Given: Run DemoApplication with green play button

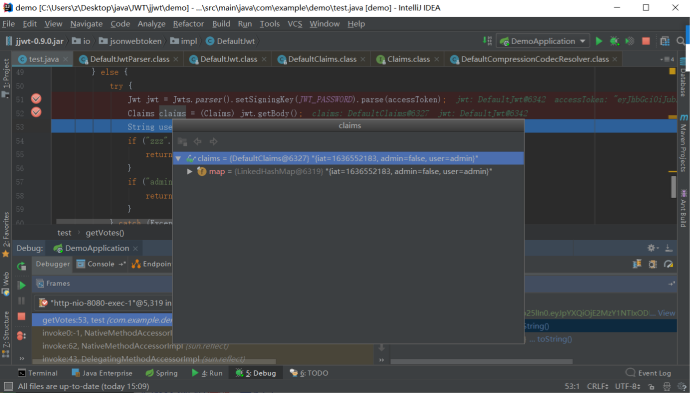Looking at the screenshot, I should pyautogui.click(x=599, y=41).
